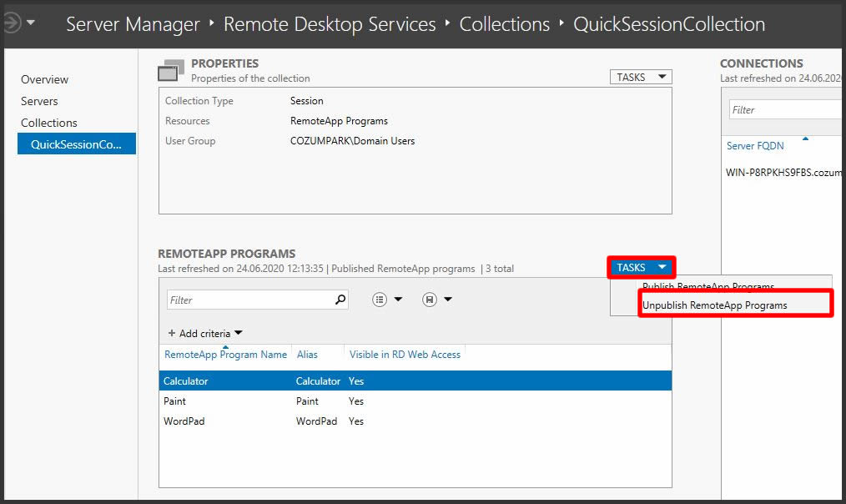Open the navigation history dropdown arrow
This screenshot has width=846, height=504.
pyautogui.click(x=31, y=23)
